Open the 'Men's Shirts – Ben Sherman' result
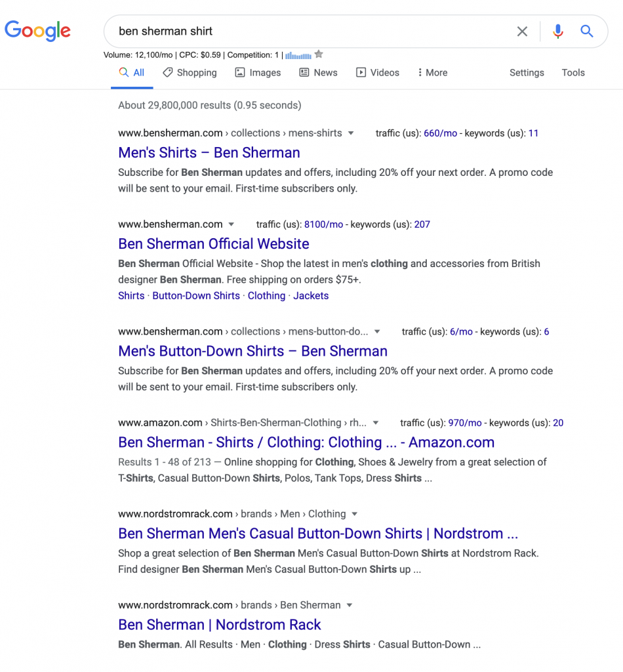 pyautogui.click(x=209, y=152)
